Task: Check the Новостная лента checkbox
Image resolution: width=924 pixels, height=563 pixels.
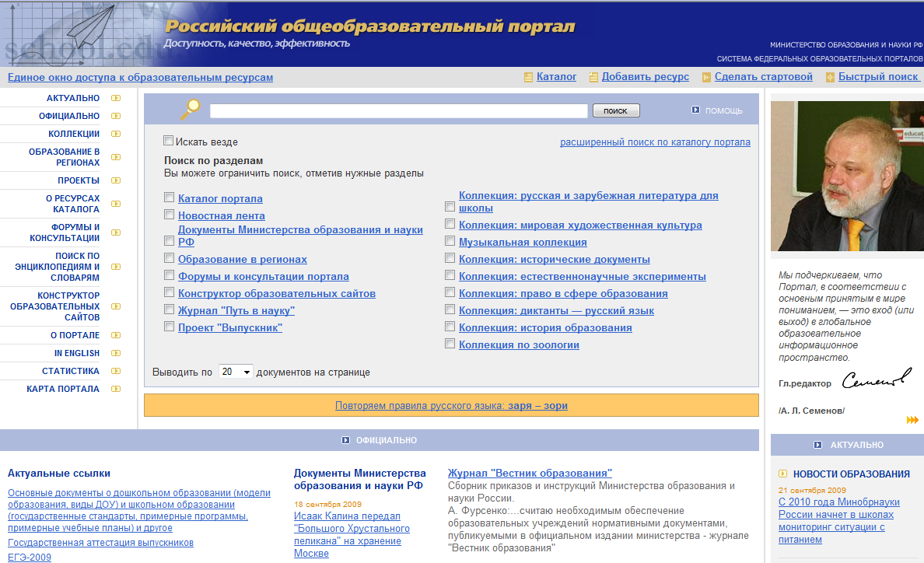Action: click(169, 215)
